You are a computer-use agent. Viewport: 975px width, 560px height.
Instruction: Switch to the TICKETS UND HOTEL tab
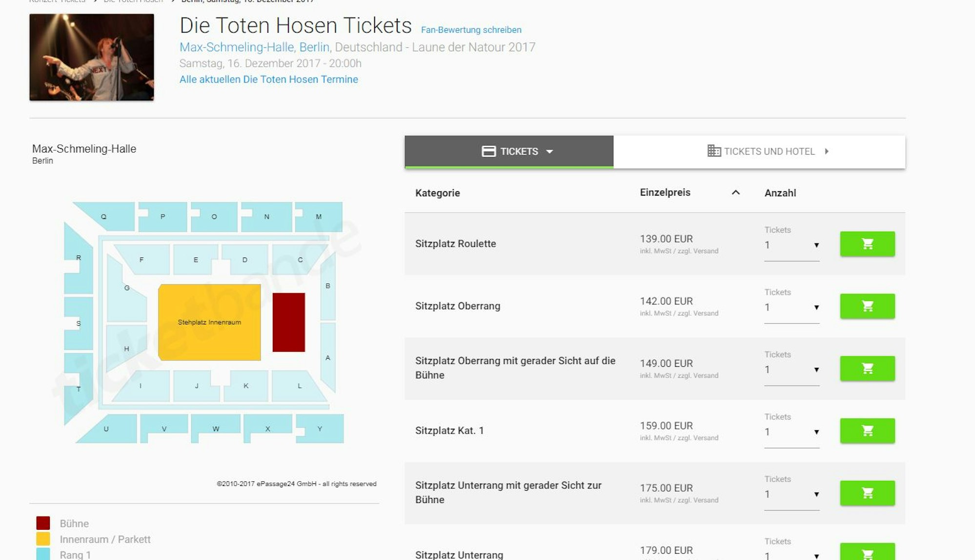(x=770, y=151)
